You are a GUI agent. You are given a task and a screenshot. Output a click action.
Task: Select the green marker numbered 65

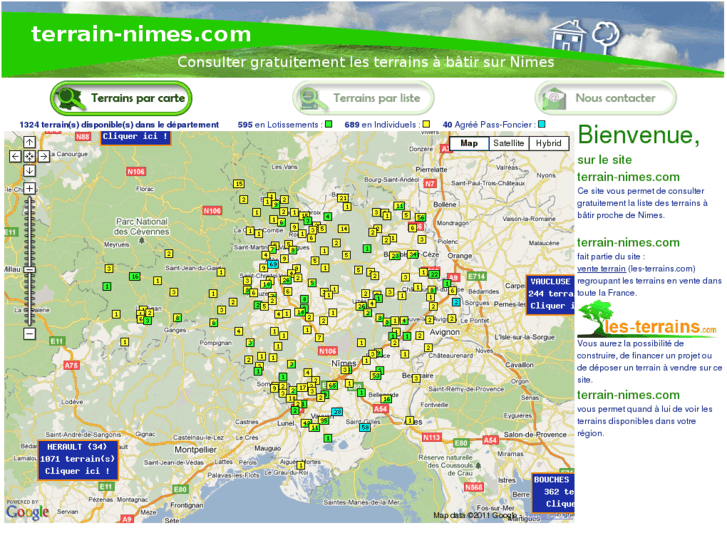point(332,385)
